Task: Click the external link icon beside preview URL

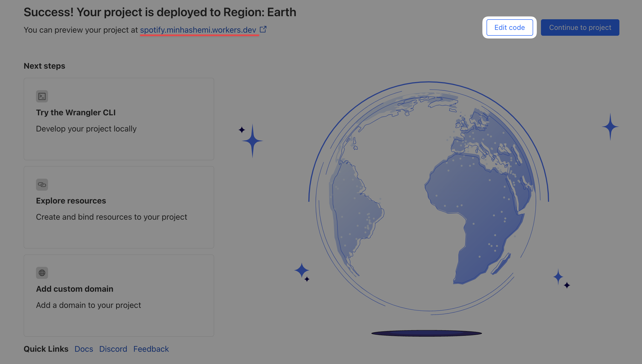Action: [x=263, y=29]
